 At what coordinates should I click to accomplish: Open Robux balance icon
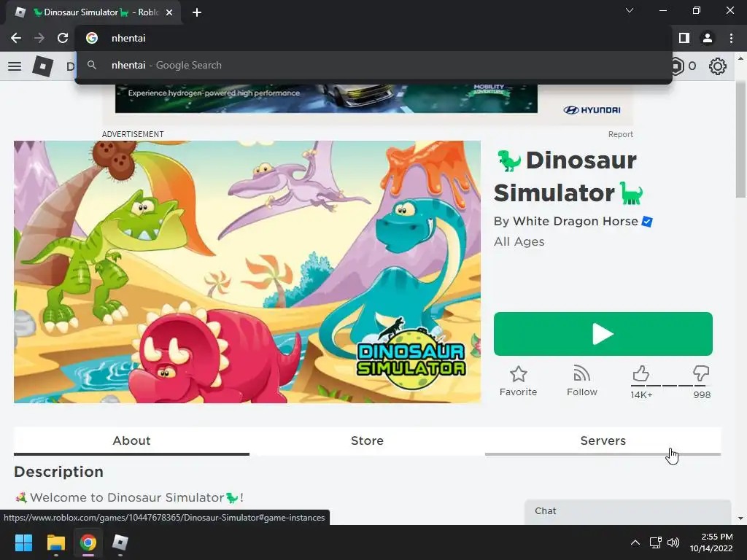(x=677, y=66)
